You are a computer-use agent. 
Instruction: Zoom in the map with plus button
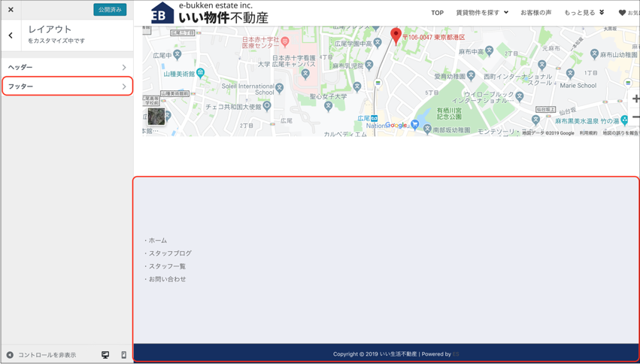635,99
